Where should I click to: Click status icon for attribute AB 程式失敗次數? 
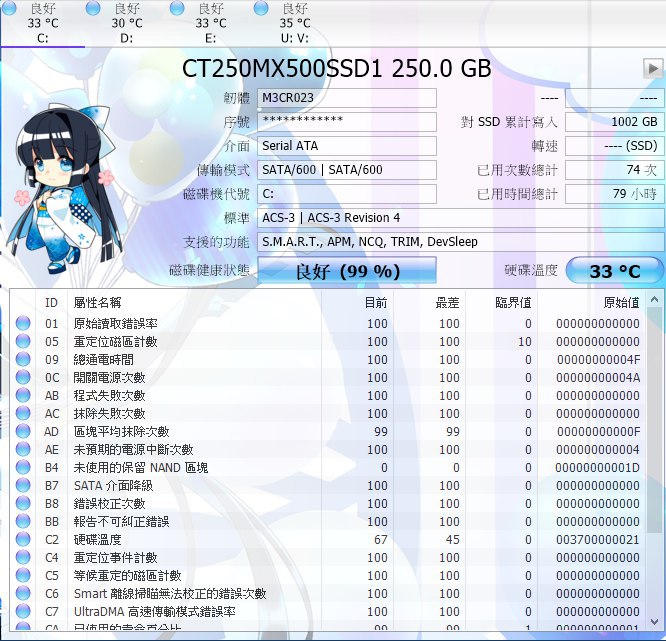[23, 395]
